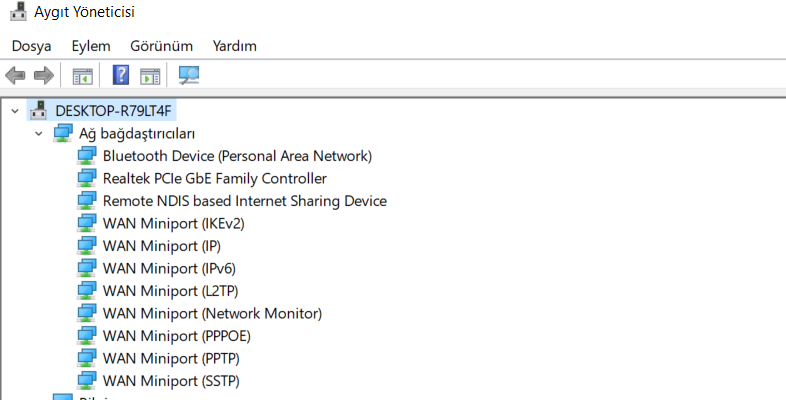Click the Back arrow toolbar icon

[15, 75]
